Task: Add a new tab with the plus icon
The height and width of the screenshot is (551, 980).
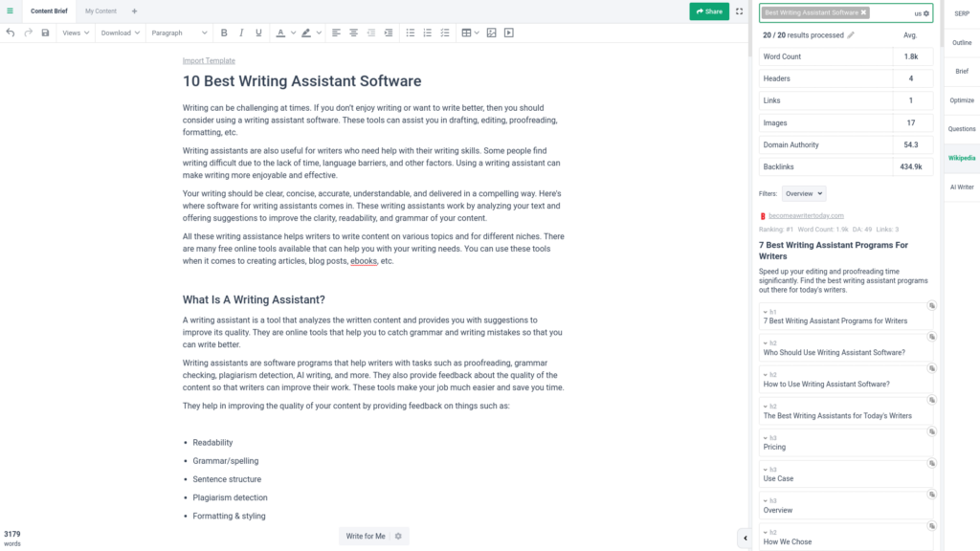Action: [134, 11]
